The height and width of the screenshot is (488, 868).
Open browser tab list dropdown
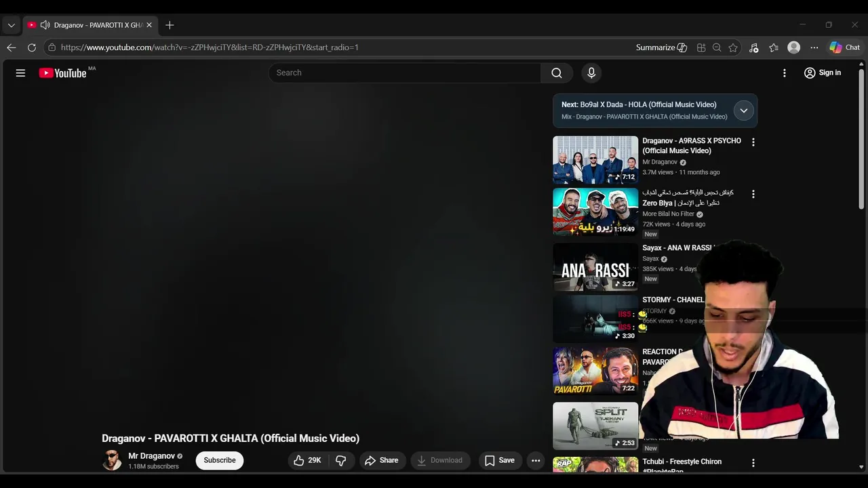click(11, 25)
